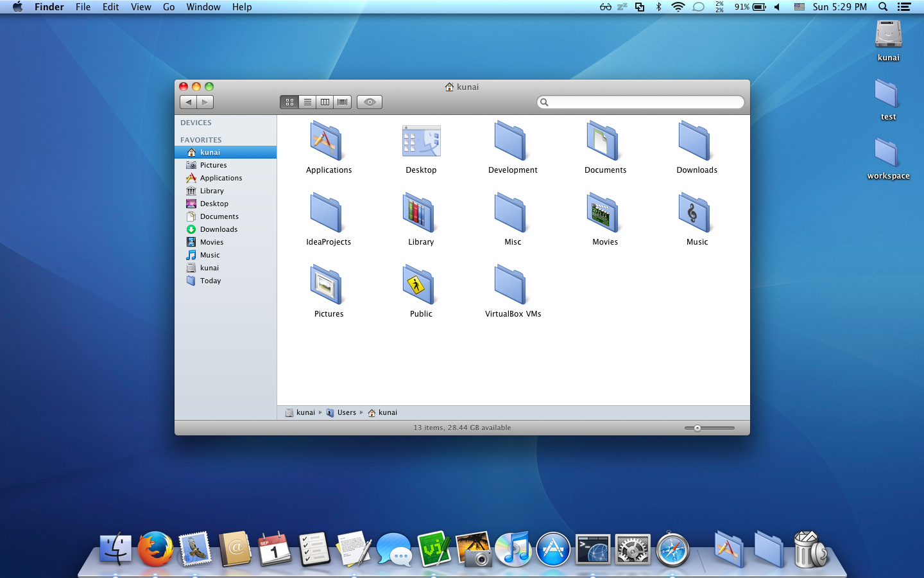
Task: Open the Applications folder in the main pane
Action: [x=328, y=141]
